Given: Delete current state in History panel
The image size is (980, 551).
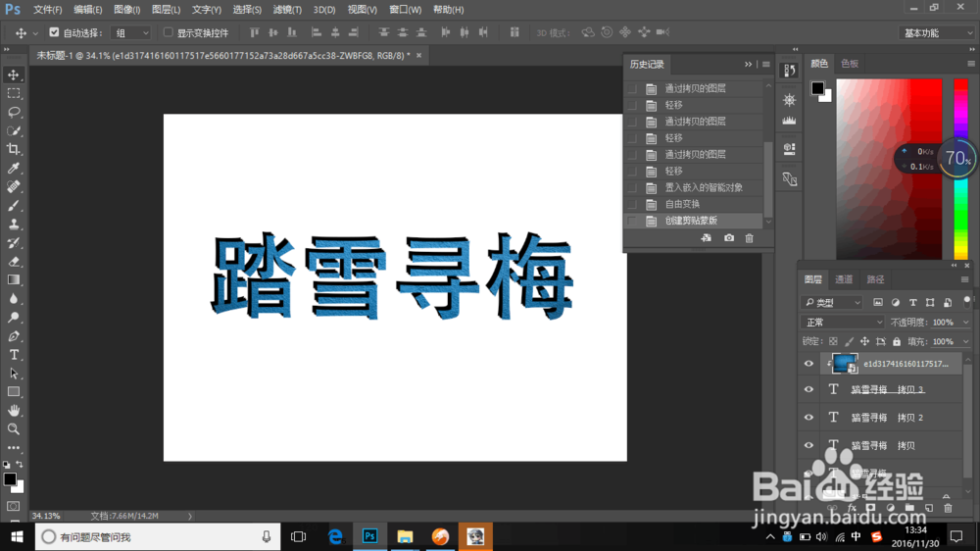Looking at the screenshot, I should (x=750, y=238).
